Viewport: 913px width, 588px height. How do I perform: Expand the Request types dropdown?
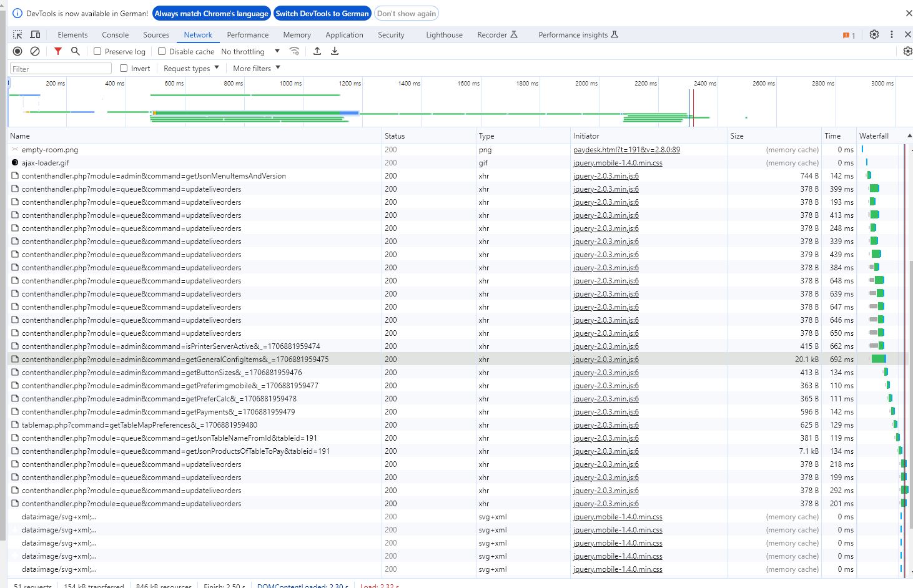(191, 69)
